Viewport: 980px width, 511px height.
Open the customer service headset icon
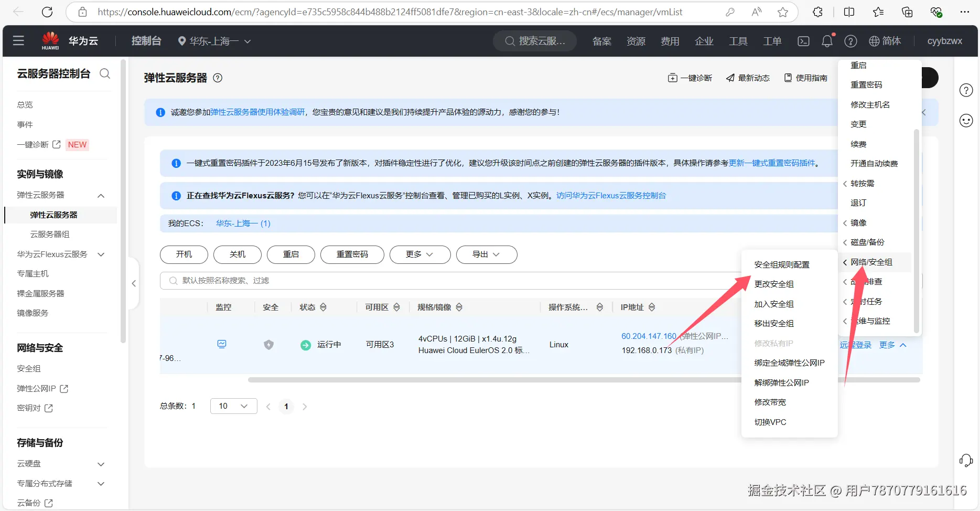point(966,461)
